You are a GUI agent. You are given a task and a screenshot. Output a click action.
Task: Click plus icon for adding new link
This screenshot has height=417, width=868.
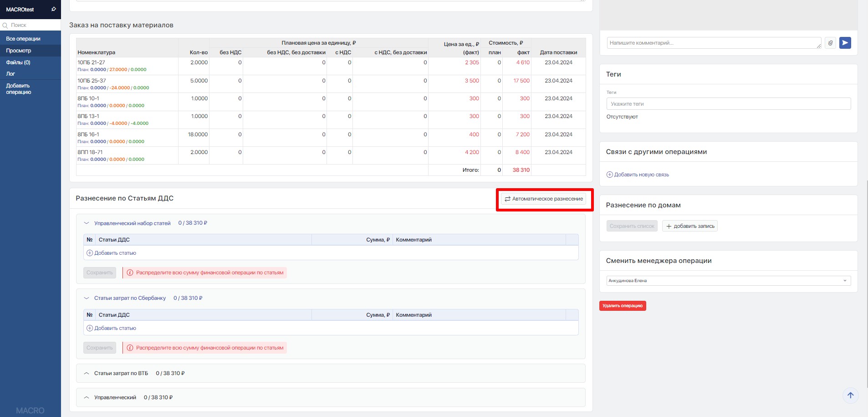pos(609,175)
